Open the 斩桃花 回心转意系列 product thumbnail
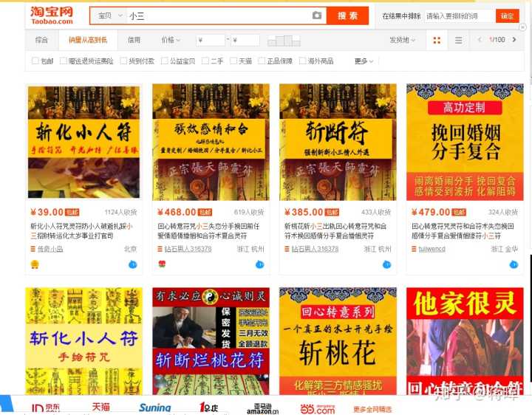The width and height of the screenshot is (532, 415). click(x=338, y=341)
